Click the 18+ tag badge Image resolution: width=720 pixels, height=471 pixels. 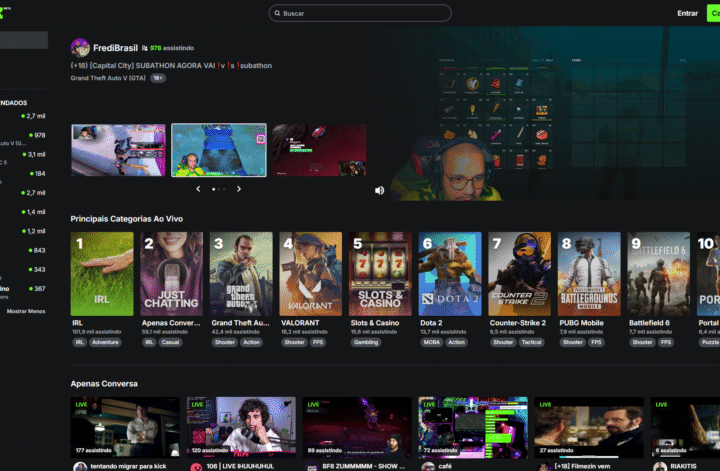pyautogui.click(x=158, y=78)
